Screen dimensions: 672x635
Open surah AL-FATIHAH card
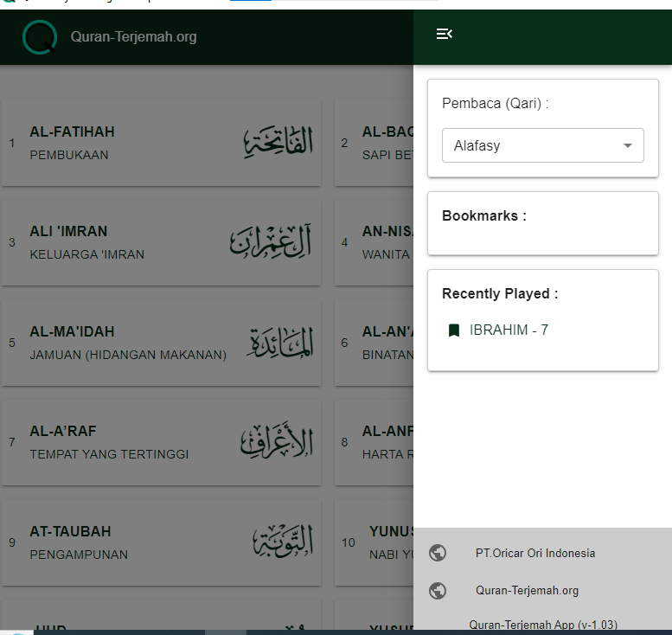(161, 143)
